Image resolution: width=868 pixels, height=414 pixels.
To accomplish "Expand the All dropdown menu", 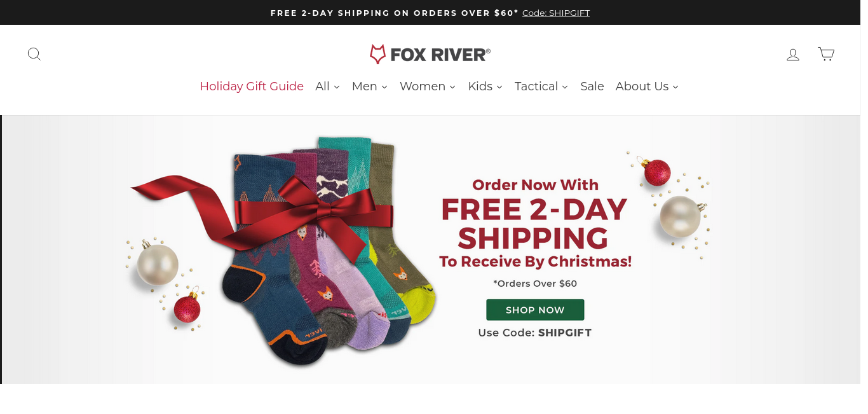I will click(x=328, y=86).
